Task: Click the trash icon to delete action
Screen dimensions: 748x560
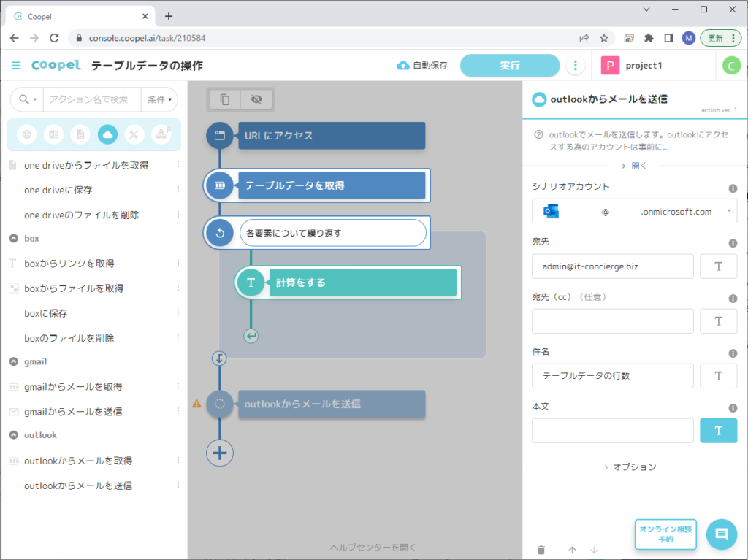Action: [541, 550]
